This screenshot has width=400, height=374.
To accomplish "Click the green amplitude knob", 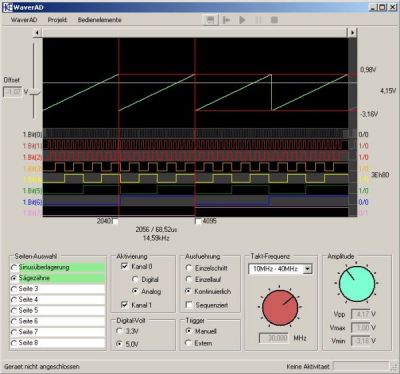I will 357,284.
